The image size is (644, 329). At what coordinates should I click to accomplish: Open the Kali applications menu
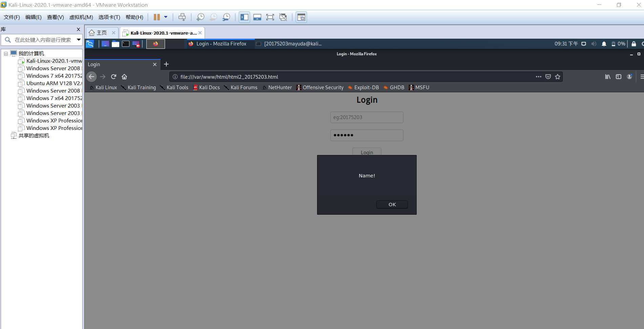pyautogui.click(x=90, y=44)
